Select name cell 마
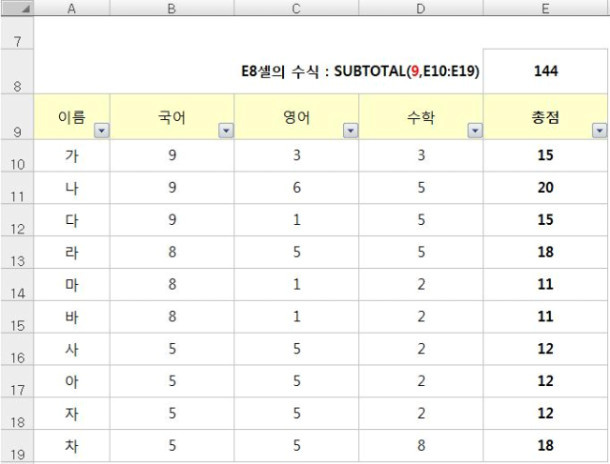 (72, 285)
